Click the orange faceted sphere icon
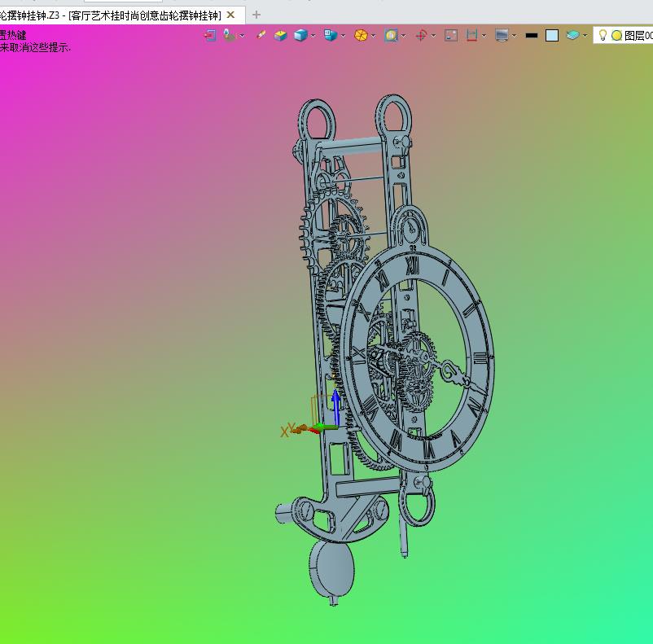 click(x=361, y=35)
